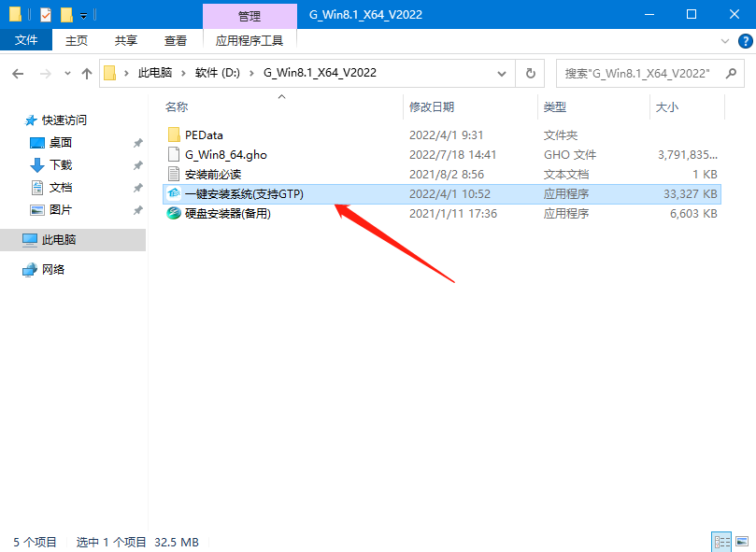The height and width of the screenshot is (552, 756).
Task: Click the Refresh button in address bar
Action: [529, 73]
